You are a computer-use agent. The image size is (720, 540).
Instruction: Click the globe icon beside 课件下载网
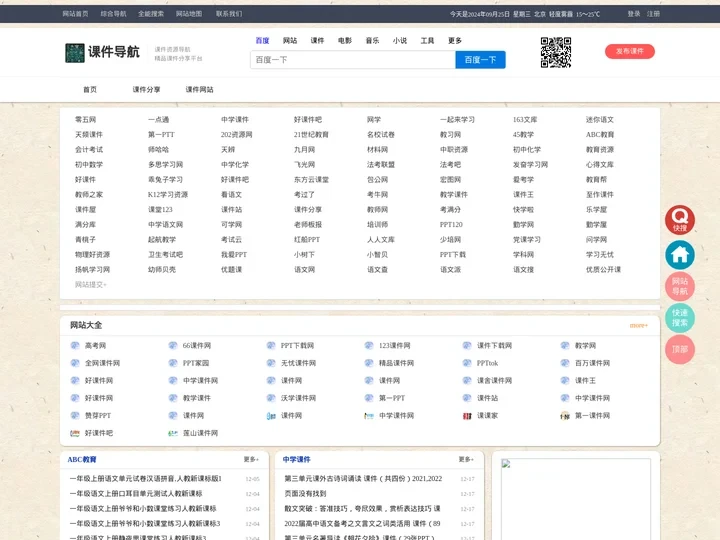[467, 345]
